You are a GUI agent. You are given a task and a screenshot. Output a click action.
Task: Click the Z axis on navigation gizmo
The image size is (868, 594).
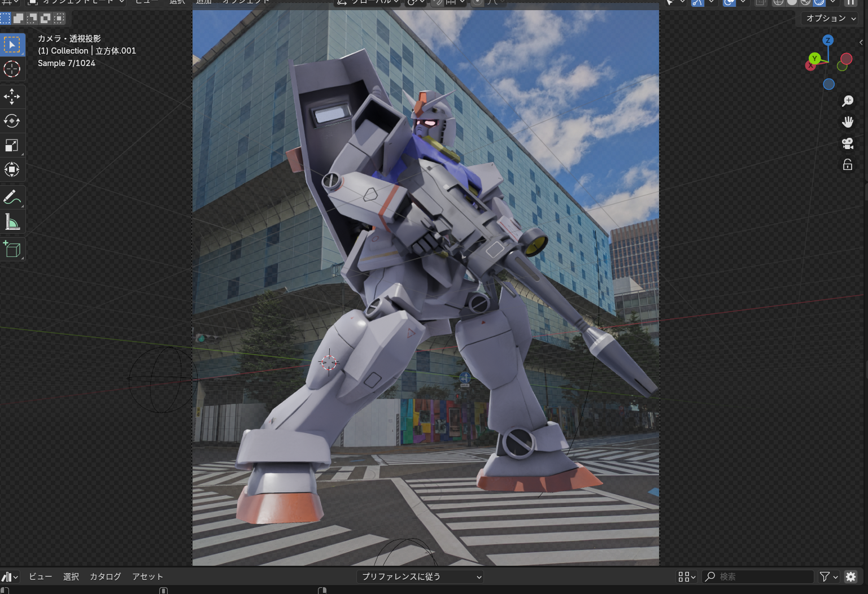828,40
